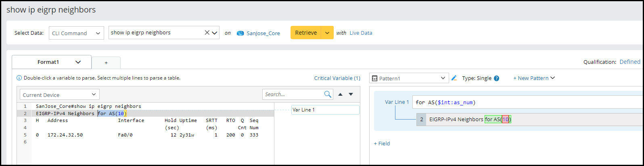Open the Type help question icon
Viewport: 644px width, 166px height.
[x=496, y=78]
